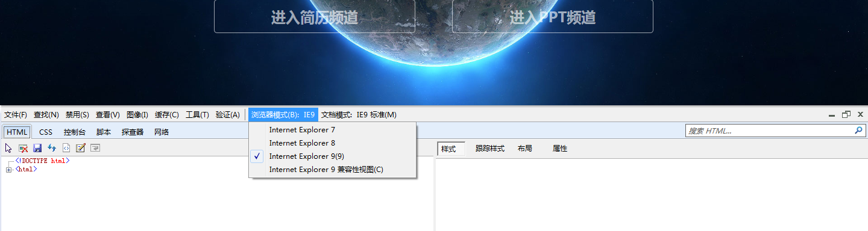The image size is (868, 231).
Task: Click the element source style page icon
Action: tap(66, 148)
